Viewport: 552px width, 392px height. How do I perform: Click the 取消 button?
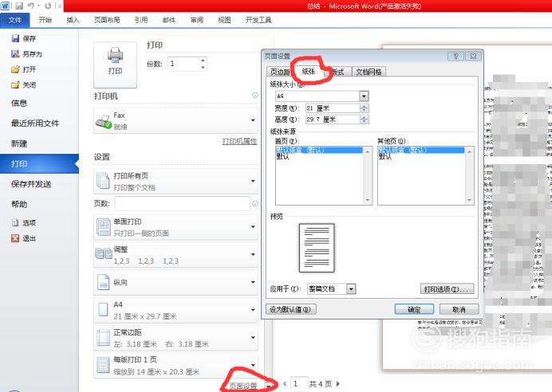coord(459,309)
